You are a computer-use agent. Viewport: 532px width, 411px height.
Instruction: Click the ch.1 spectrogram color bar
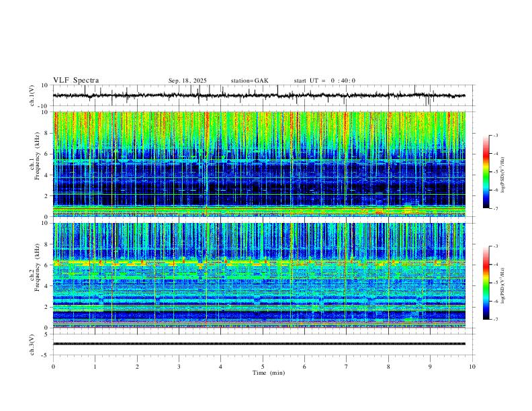point(486,172)
